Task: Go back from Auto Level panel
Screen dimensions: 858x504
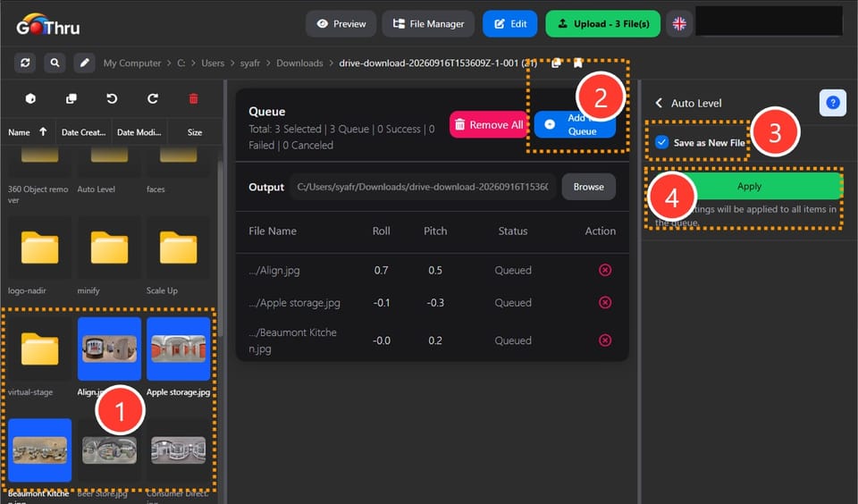Action: (659, 103)
